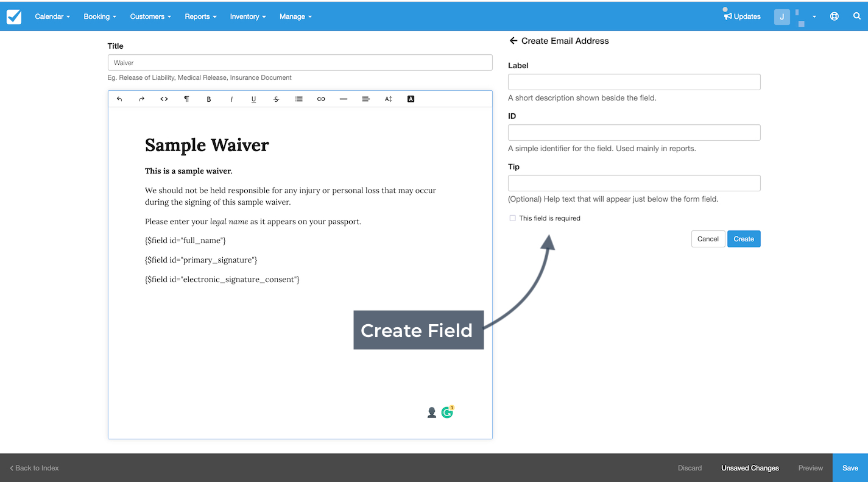
Task: Click the person icon beside Grammarly
Action: pos(432,413)
